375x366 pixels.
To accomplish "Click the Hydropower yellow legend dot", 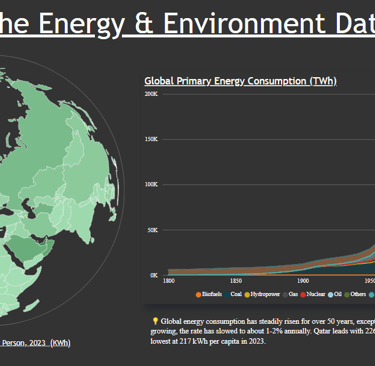I will coord(247,295).
